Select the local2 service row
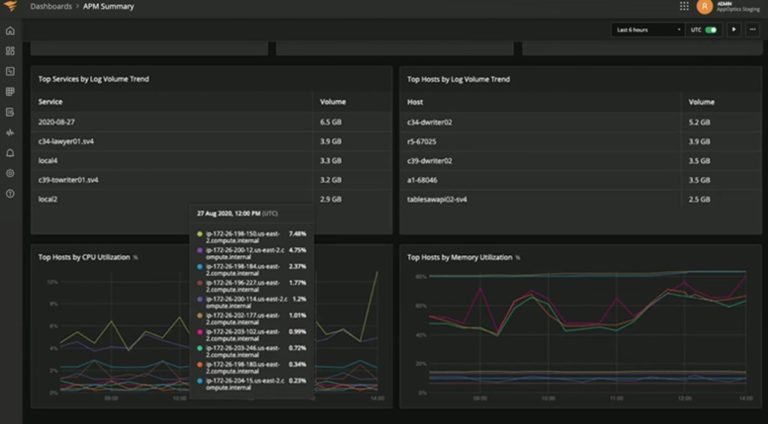Viewport: 768px width, 424px height. pyautogui.click(x=212, y=199)
